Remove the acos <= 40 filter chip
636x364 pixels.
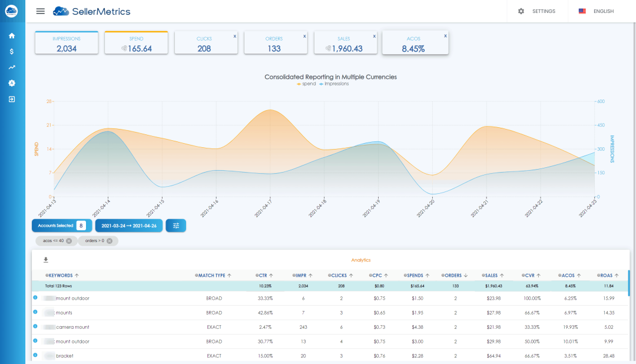coord(70,240)
